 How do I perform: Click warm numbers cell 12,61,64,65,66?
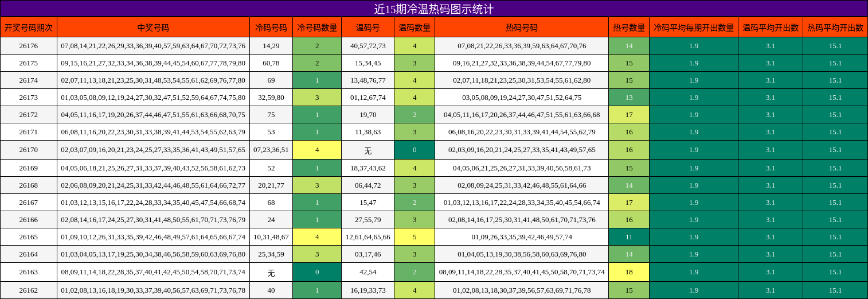[x=367, y=237]
